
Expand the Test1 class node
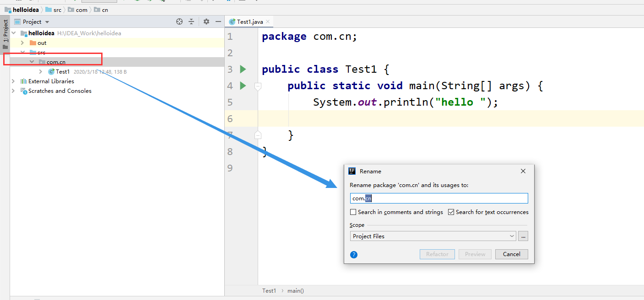click(x=41, y=72)
